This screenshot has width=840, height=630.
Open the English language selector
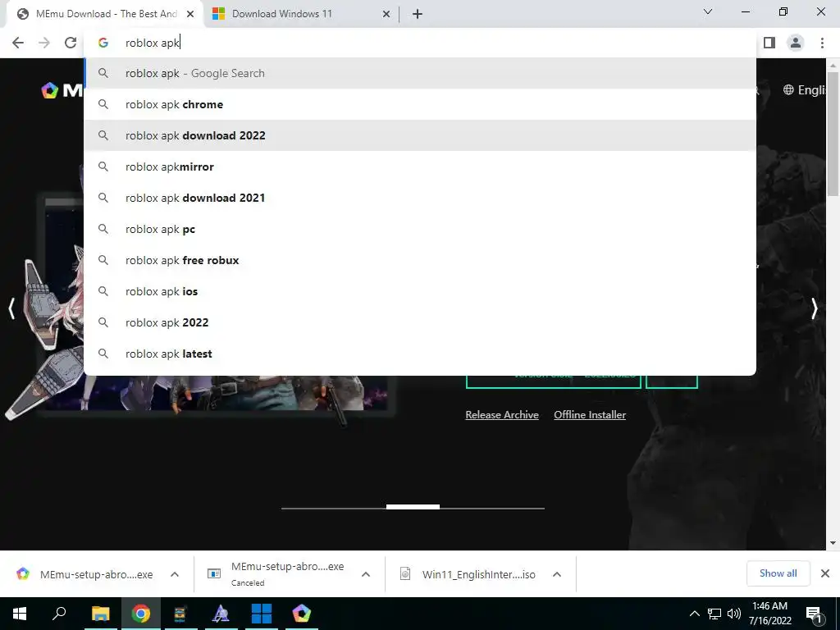click(x=804, y=90)
